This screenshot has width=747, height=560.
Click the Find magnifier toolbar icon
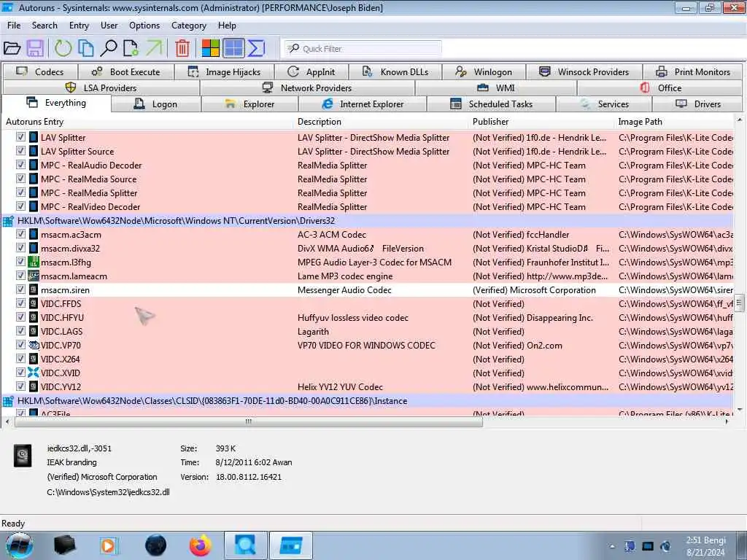108,48
